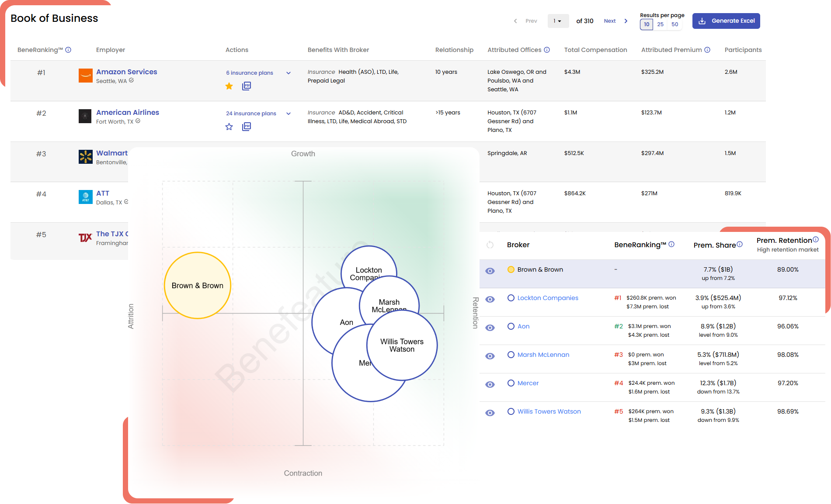This screenshot has height=504, width=831.
Task: Go to next page with right chevron
Action: (x=626, y=21)
